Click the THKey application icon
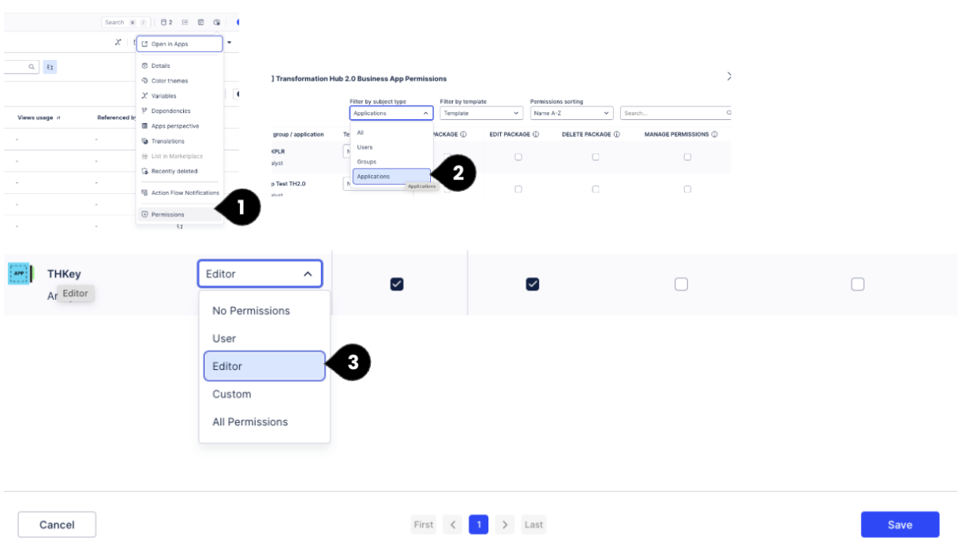Viewport: 980px width, 554px height. (20, 274)
